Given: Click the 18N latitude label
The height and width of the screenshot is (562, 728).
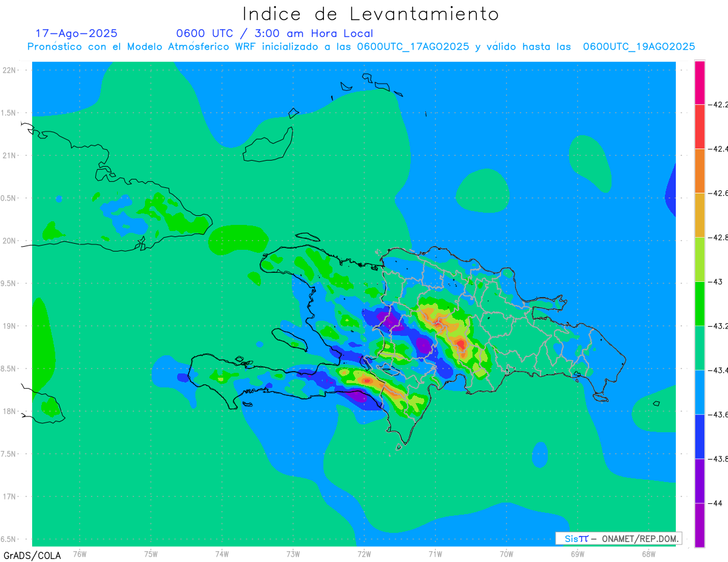Looking at the screenshot, I should coord(8,411).
